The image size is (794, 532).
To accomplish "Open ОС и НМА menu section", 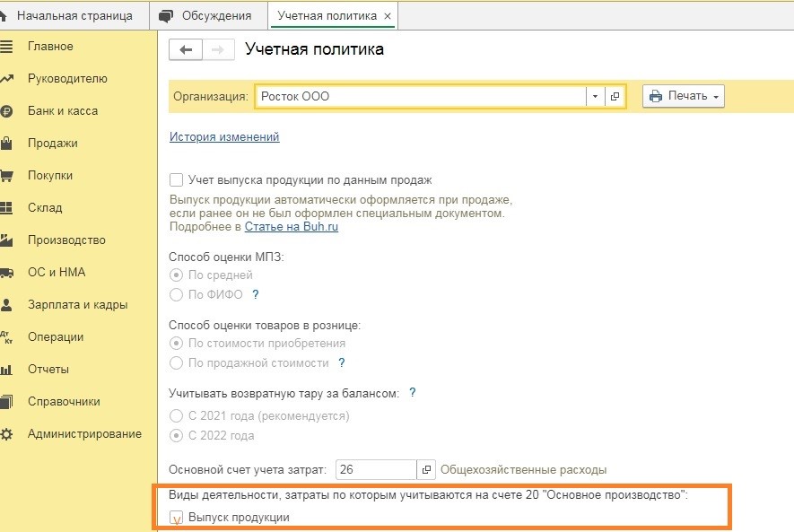I will pos(57,273).
